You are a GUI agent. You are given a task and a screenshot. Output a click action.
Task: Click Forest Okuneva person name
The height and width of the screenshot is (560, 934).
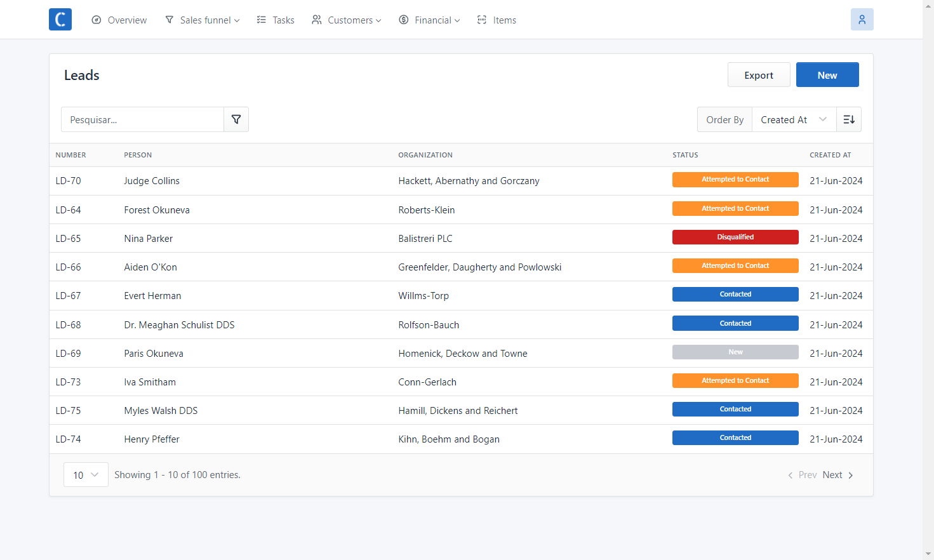[157, 210]
